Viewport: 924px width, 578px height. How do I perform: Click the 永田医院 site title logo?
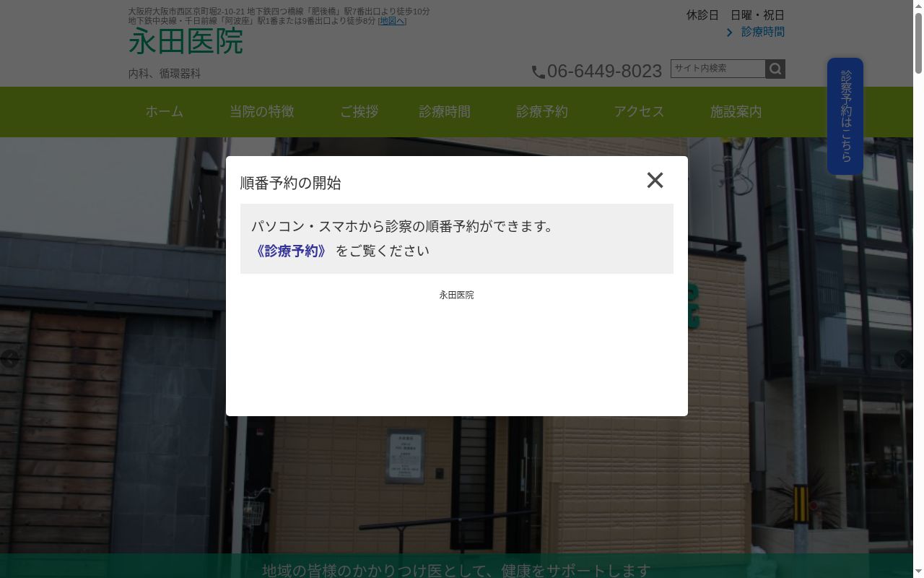point(186,42)
